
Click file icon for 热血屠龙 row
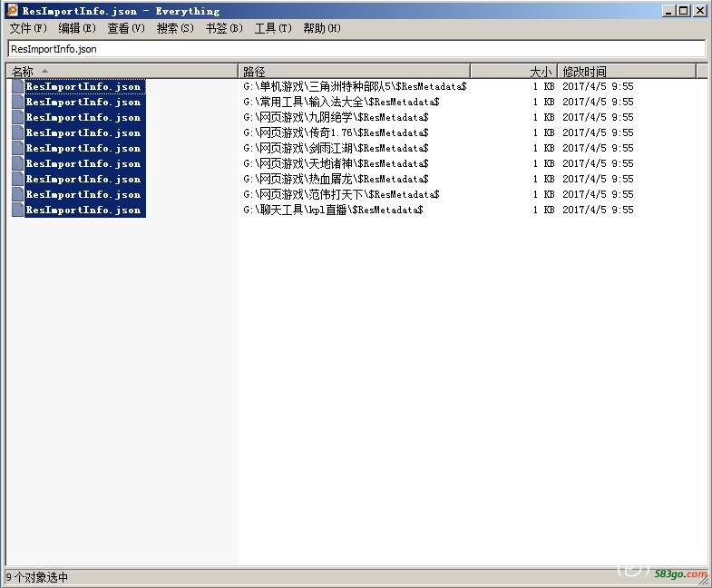pos(18,179)
